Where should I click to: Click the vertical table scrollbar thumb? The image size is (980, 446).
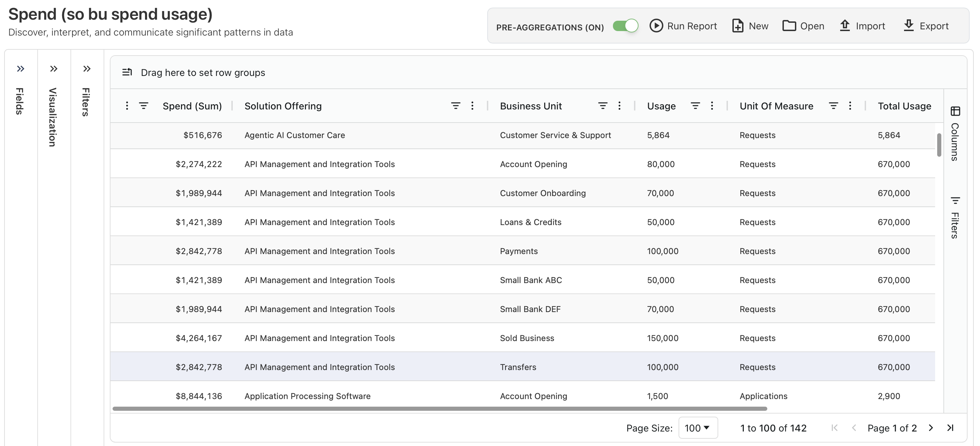[939, 145]
